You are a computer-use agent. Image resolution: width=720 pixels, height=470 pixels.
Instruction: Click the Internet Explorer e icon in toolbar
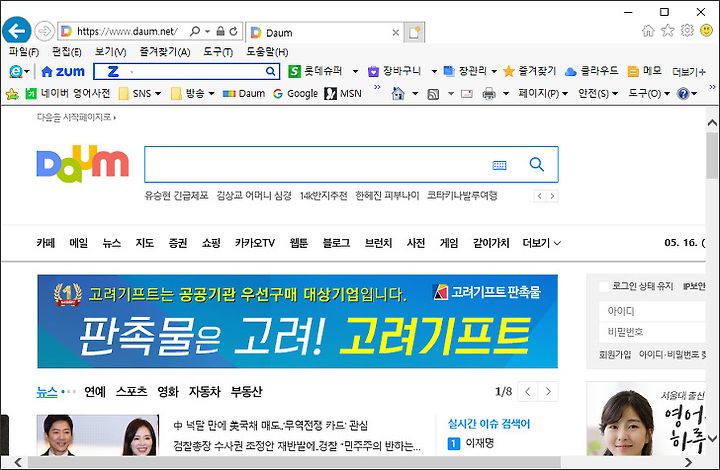(16, 71)
